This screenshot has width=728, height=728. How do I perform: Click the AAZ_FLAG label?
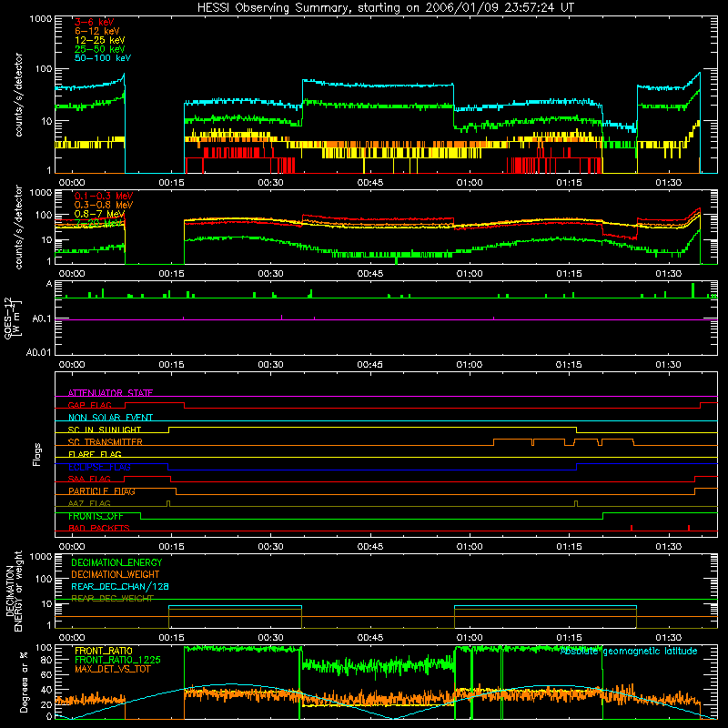tap(89, 503)
